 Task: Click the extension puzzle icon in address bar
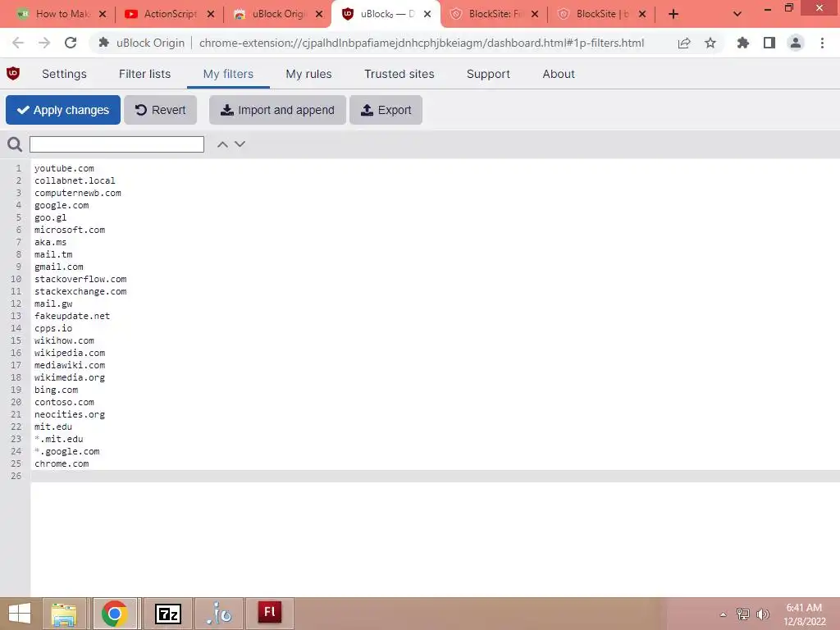click(x=104, y=43)
